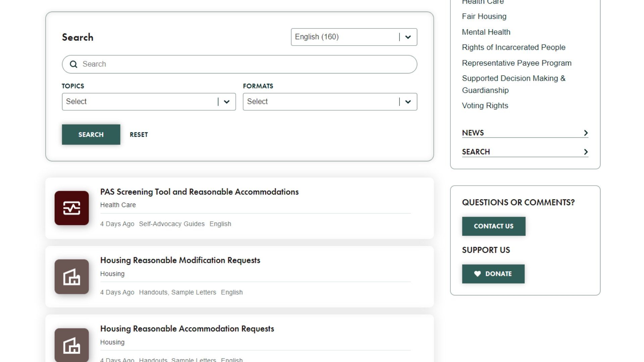Select the Mental Health topic link
Screen dimensions: 644x362
click(x=486, y=32)
